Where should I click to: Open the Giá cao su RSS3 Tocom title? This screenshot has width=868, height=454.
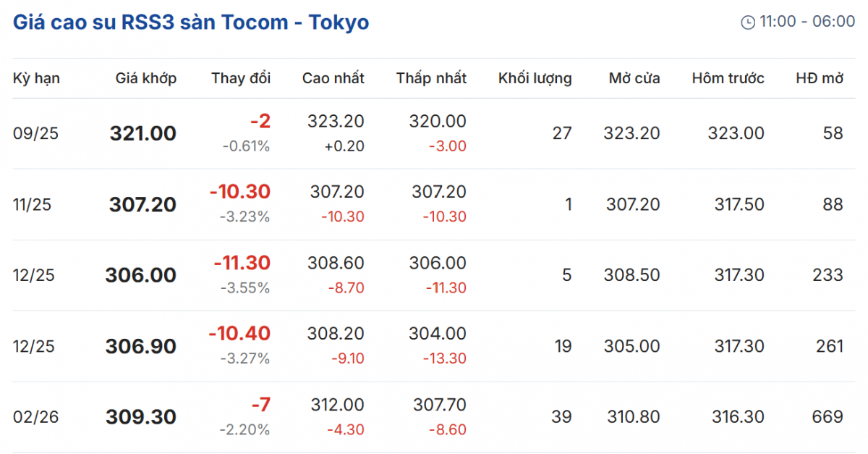pos(191,22)
